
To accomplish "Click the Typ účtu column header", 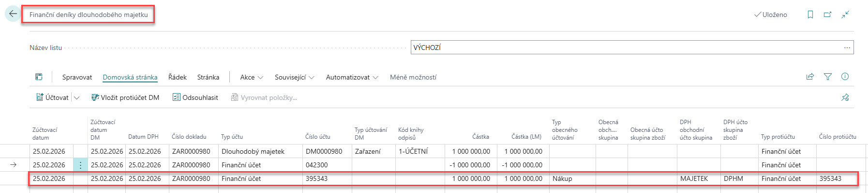I will click(232, 137).
